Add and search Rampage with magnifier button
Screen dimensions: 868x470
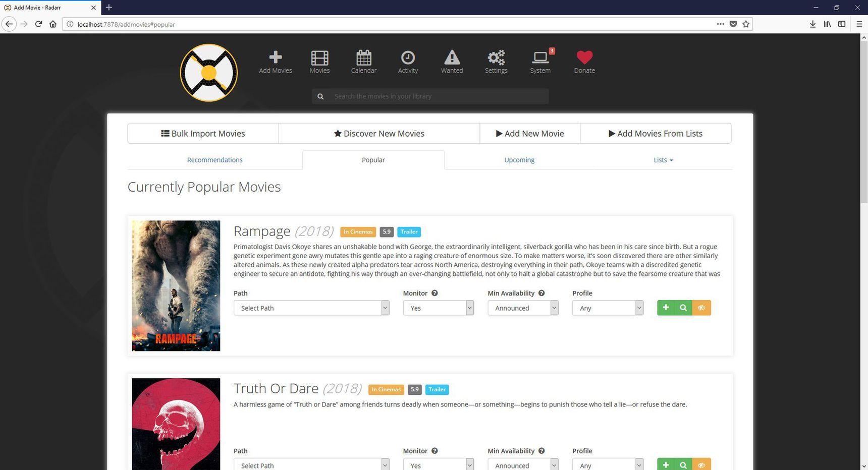point(683,308)
